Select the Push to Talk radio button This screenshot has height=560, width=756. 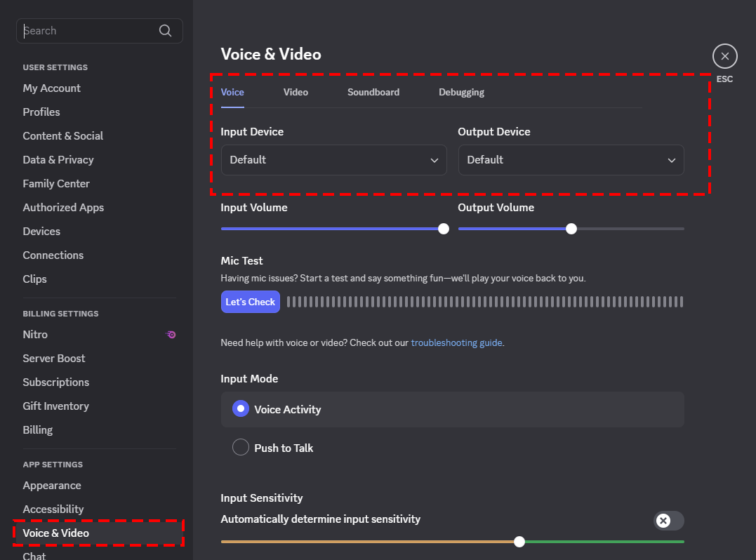point(241,447)
